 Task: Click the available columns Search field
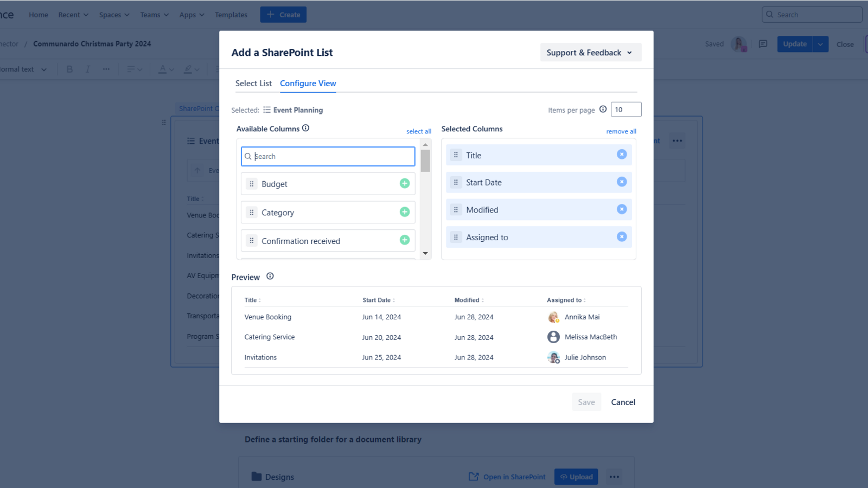pyautogui.click(x=328, y=156)
